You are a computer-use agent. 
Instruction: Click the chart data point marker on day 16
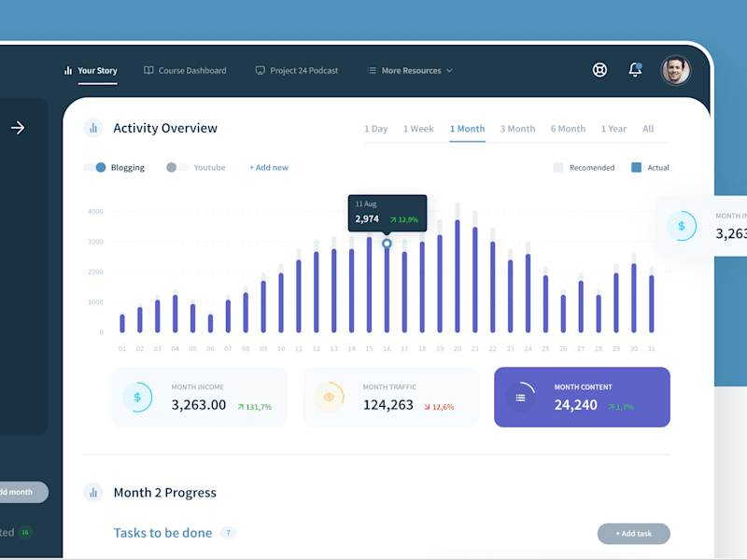[387, 244]
